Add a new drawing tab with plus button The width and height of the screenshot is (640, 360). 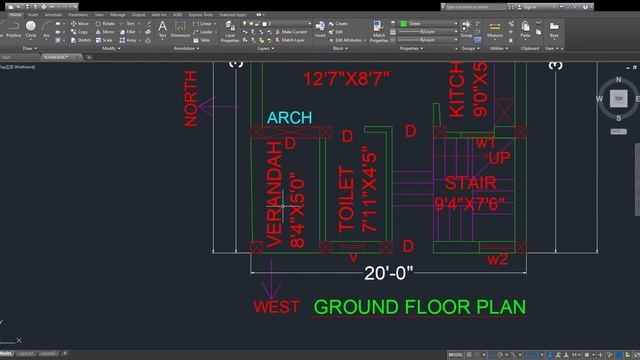(x=89, y=57)
